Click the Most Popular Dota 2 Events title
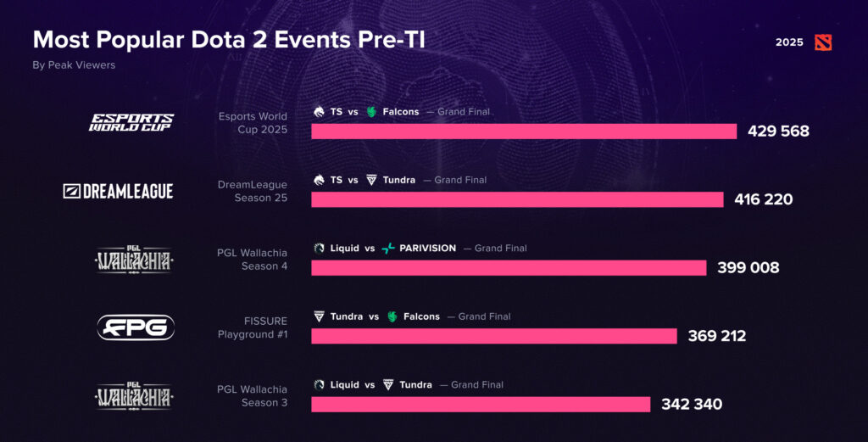This screenshot has height=442, width=868. coord(229,40)
